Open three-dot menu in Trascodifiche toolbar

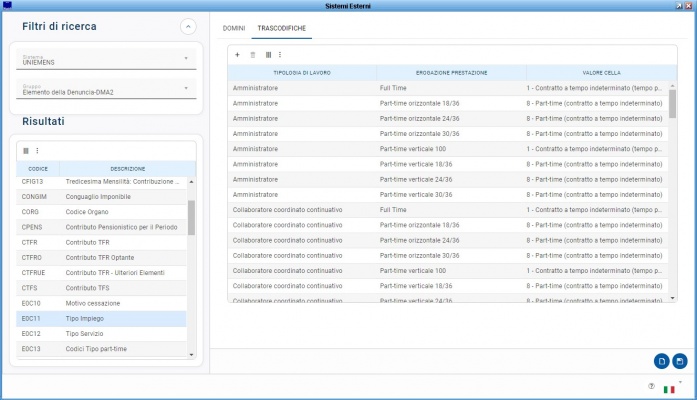click(280, 54)
